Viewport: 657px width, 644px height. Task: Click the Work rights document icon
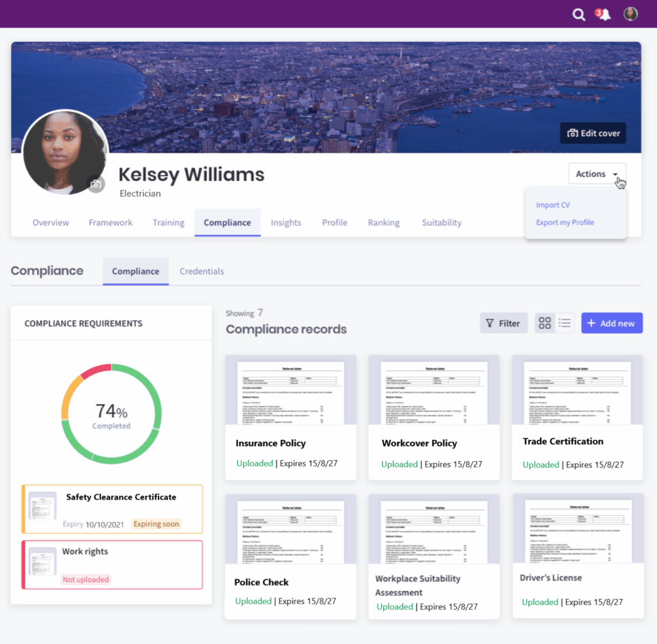click(x=42, y=561)
